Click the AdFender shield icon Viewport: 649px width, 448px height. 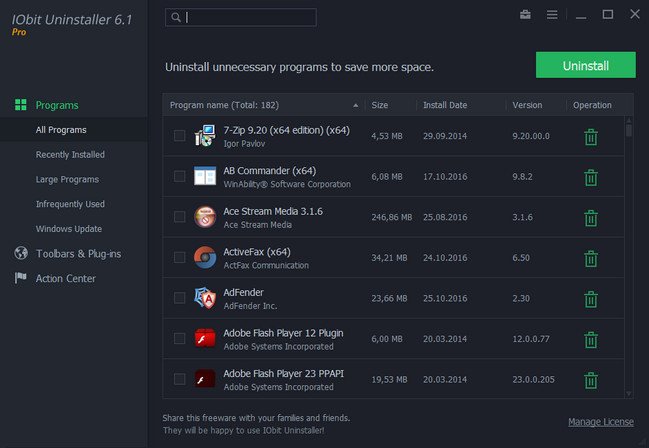coord(205,298)
